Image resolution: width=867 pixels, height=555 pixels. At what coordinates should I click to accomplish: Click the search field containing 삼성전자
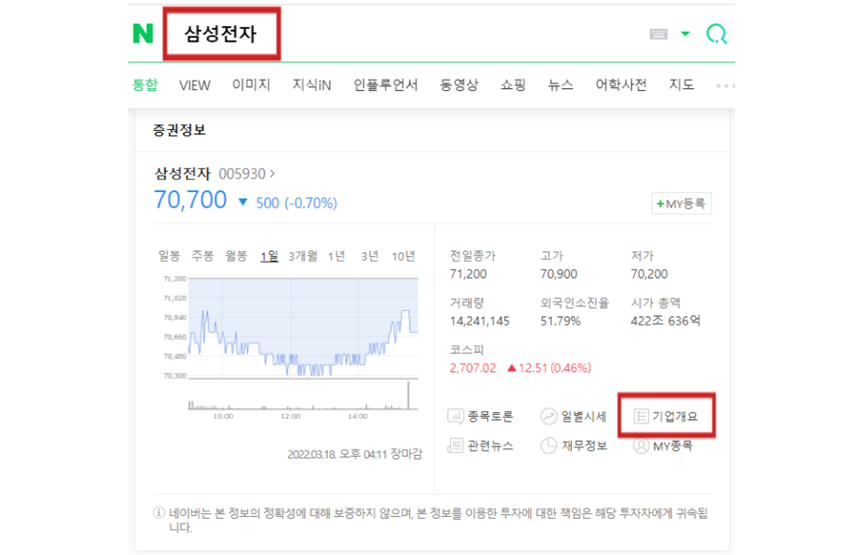pos(221,34)
